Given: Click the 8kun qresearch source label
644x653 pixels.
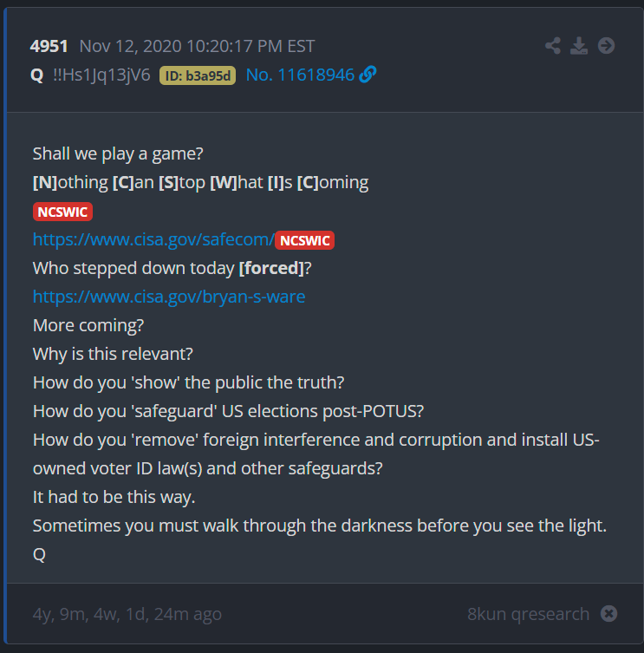Looking at the screenshot, I should point(528,614).
